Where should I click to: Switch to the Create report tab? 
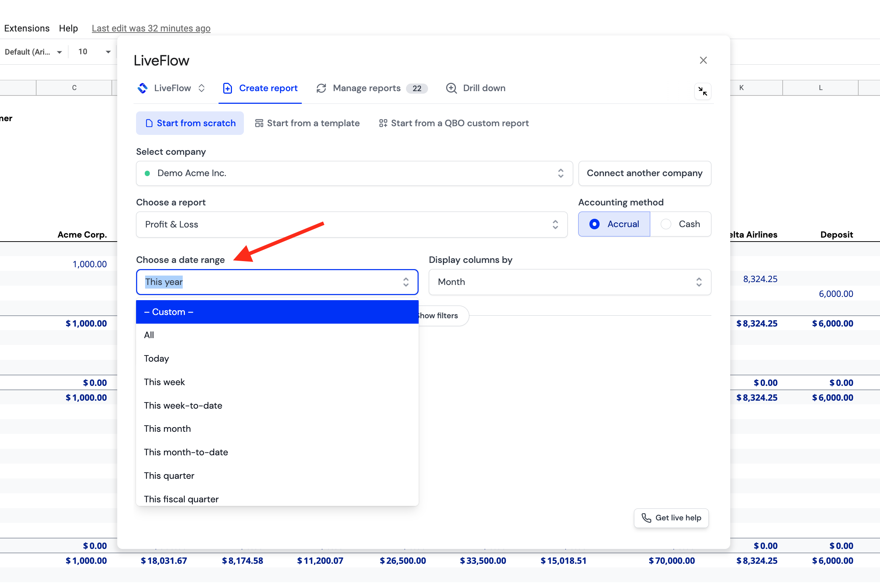260,88
